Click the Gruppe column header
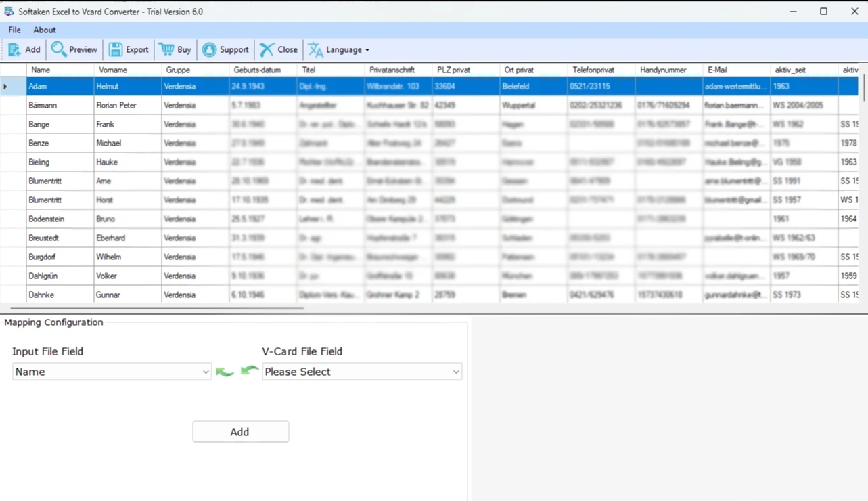The image size is (868, 501). 196,70
